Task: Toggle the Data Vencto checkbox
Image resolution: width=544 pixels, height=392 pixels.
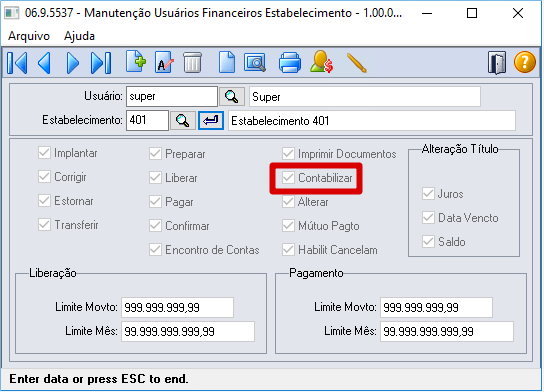Action: click(x=428, y=218)
